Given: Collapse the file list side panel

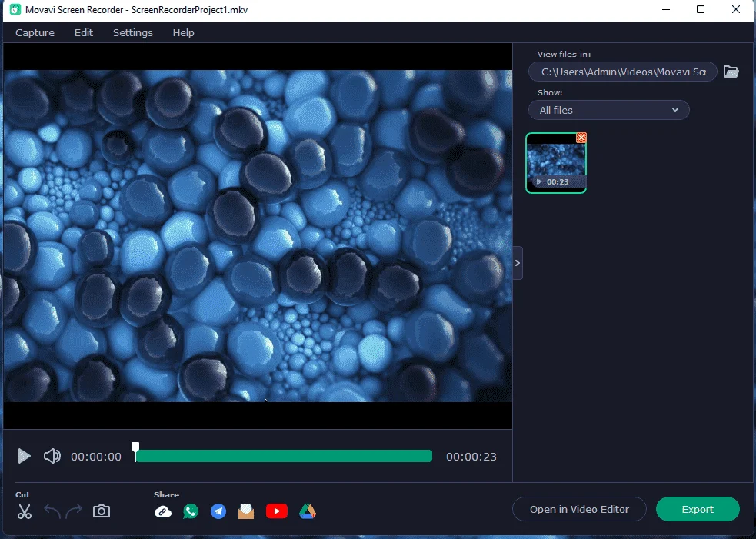Looking at the screenshot, I should (518, 263).
